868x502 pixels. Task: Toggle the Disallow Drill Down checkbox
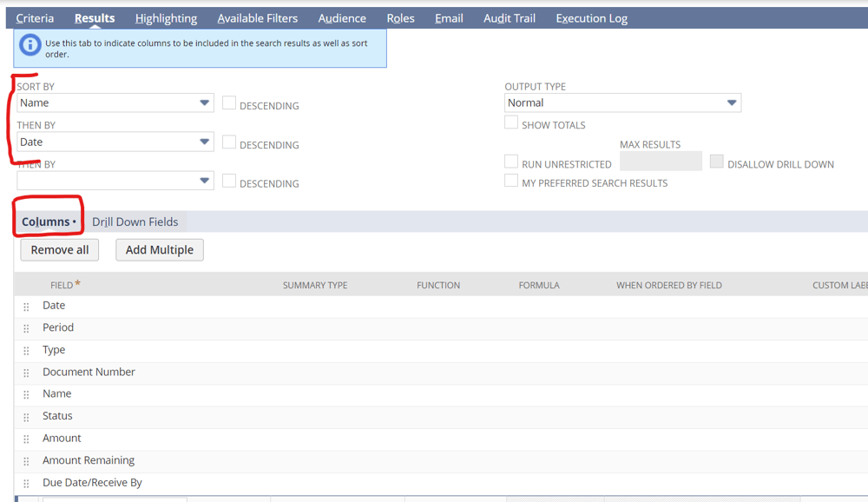716,161
